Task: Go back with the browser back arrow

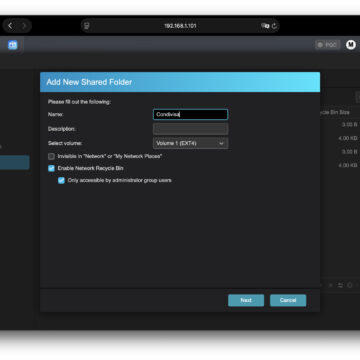Action: (10, 26)
